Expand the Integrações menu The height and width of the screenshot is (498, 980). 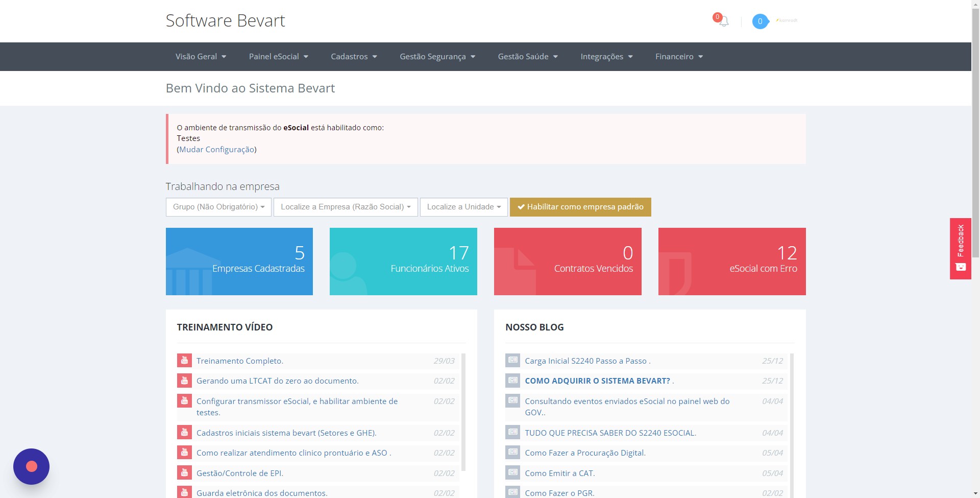tap(606, 57)
